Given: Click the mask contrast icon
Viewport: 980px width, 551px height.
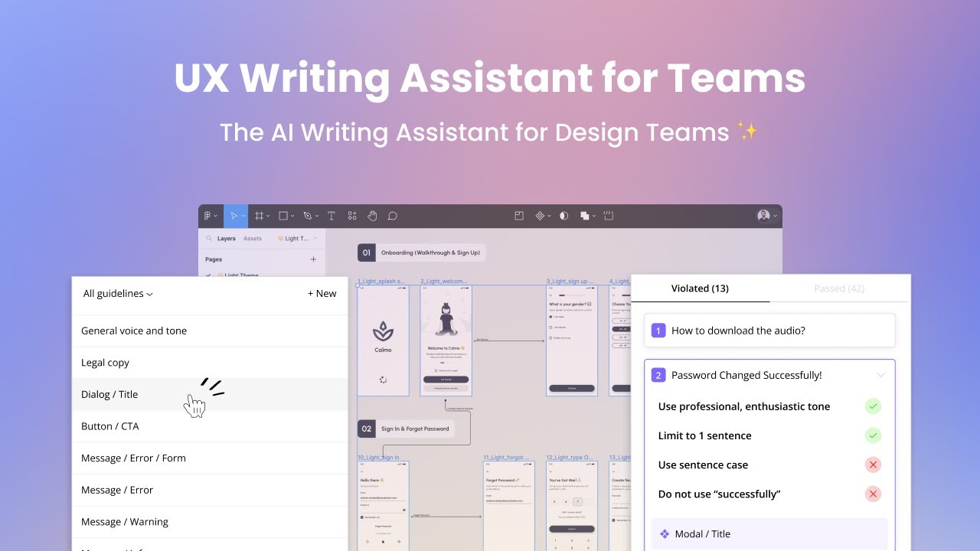Looking at the screenshot, I should tap(564, 216).
